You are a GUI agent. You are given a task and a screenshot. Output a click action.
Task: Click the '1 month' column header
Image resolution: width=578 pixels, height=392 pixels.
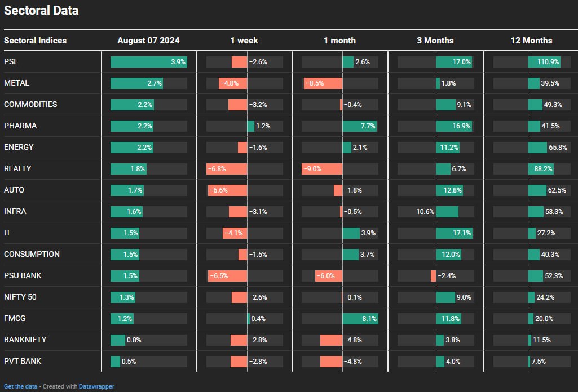(339, 41)
